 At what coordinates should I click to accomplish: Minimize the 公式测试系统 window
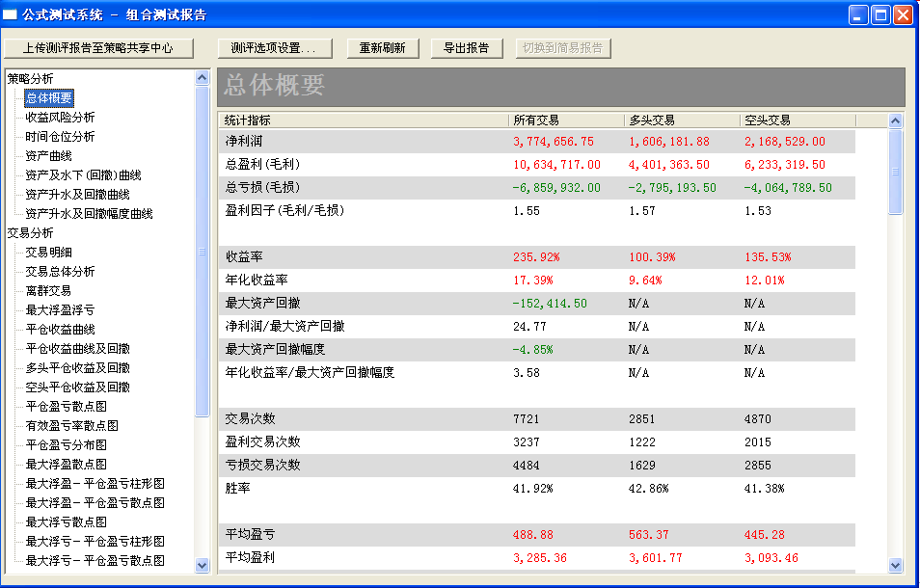[x=858, y=14]
